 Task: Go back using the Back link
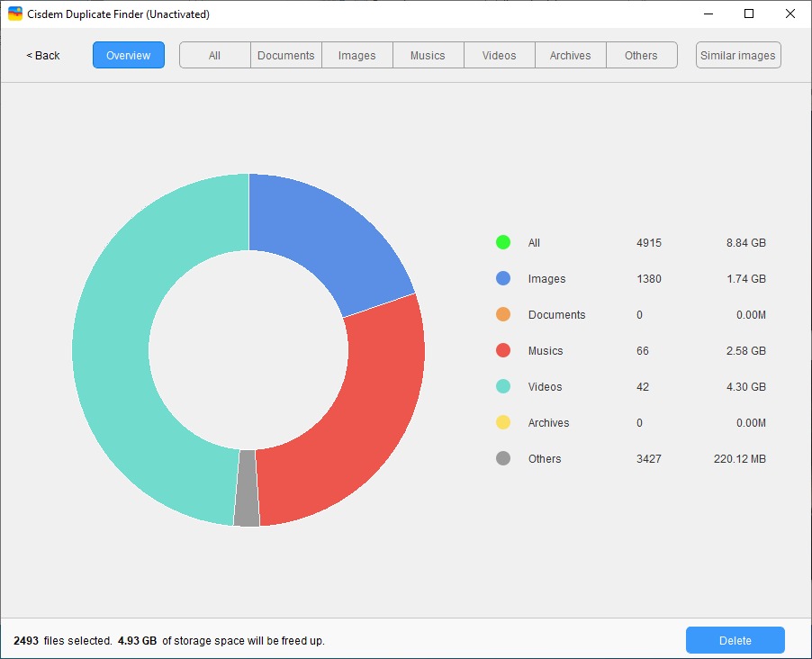click(x=43, y=56)
